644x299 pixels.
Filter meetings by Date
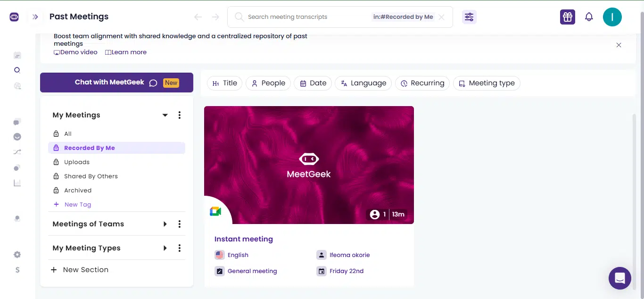point(313,83)
